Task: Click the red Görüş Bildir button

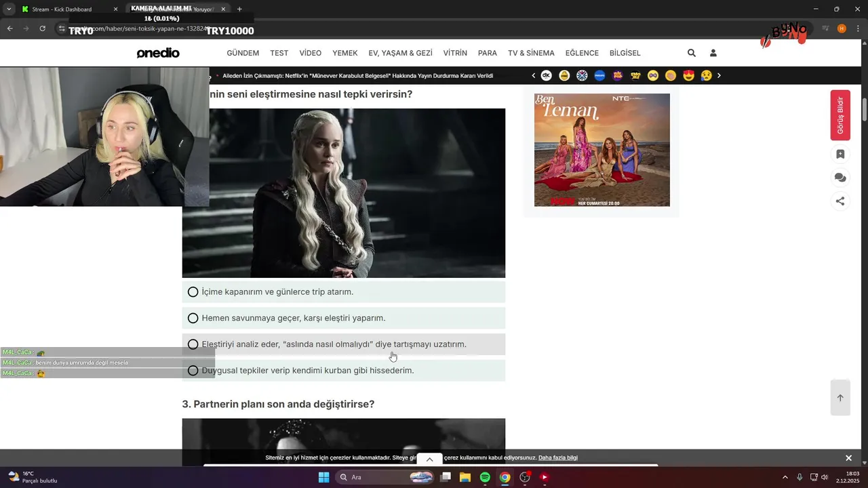Action: (x=840, y=115)
